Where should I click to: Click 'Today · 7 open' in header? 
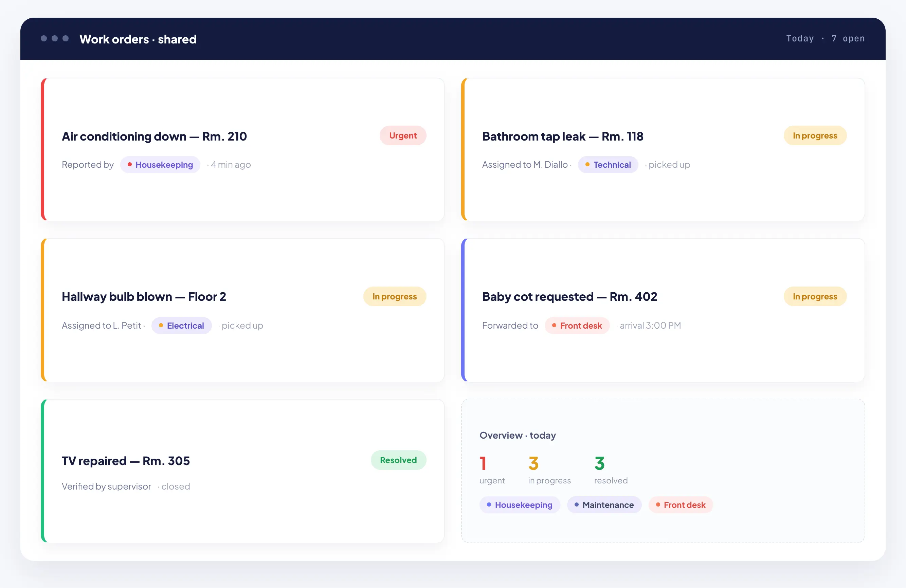click(x=826, y=38)
